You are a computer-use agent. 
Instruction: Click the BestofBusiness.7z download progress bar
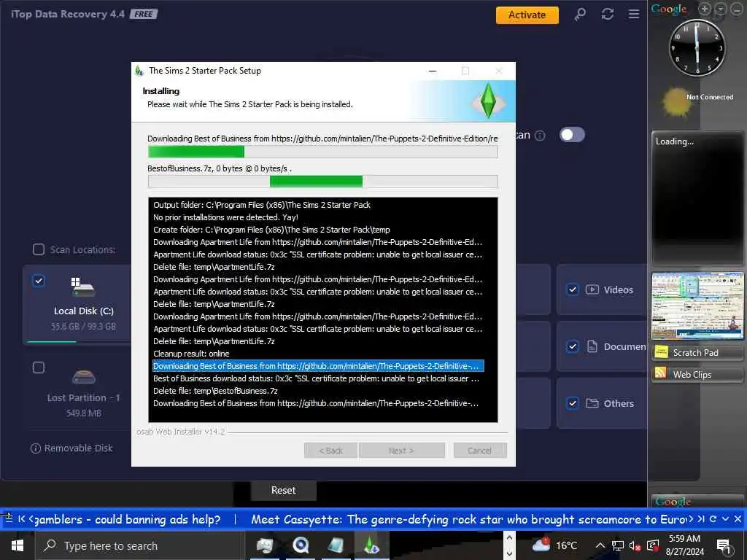click(323, 182)
